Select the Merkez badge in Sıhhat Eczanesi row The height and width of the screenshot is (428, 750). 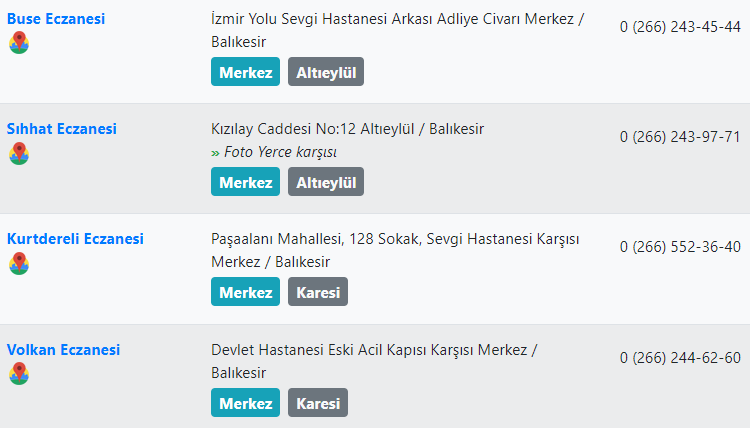(x=246, y=182)
